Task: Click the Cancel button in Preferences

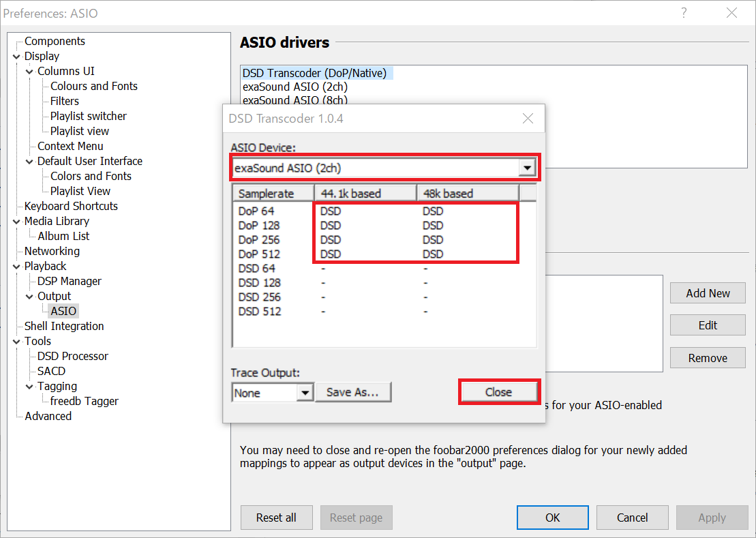Action: (632, 518)
